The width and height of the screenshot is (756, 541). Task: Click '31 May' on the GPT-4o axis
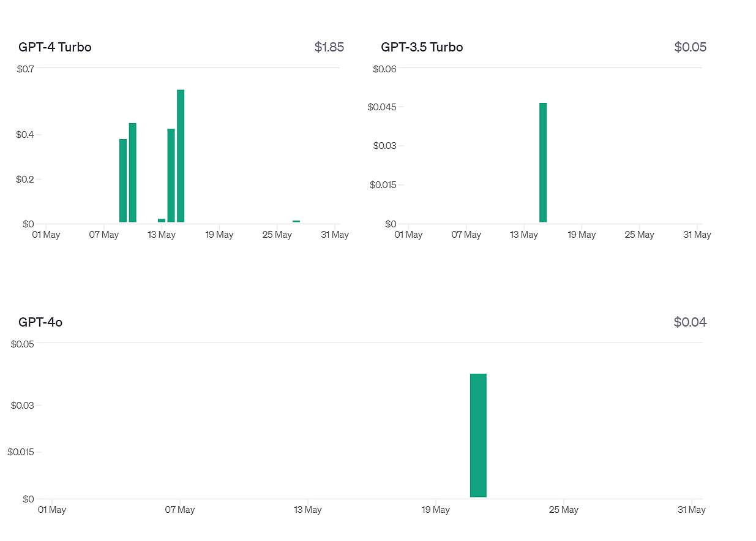(691, 510)
